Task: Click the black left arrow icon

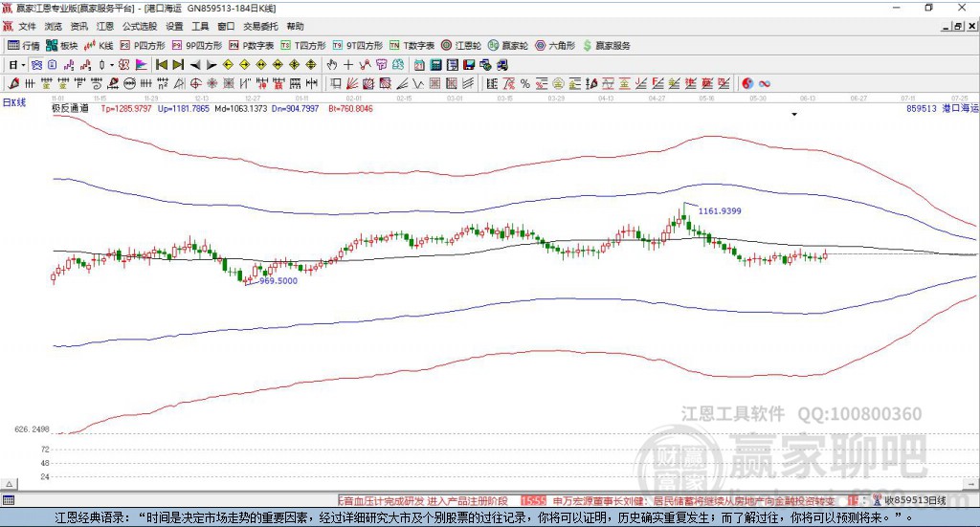Action: pyautogui.click(x=195, y=65)
